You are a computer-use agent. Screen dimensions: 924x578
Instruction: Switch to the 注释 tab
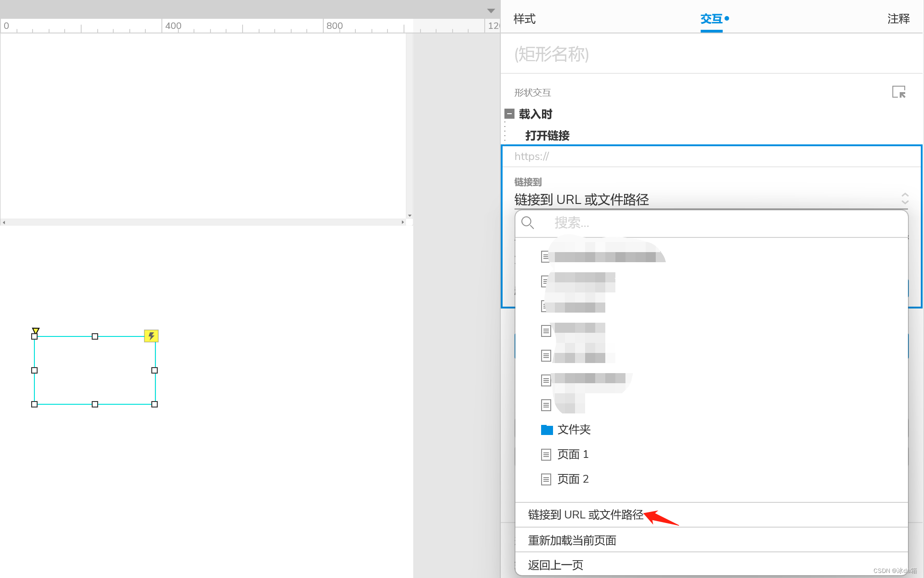click(x=898, y=19)
